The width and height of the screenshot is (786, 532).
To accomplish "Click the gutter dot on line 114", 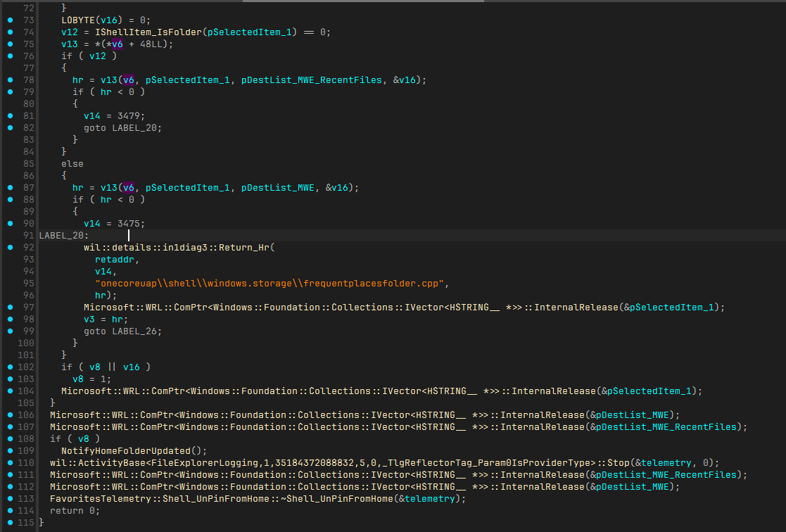I will point(9,510).
